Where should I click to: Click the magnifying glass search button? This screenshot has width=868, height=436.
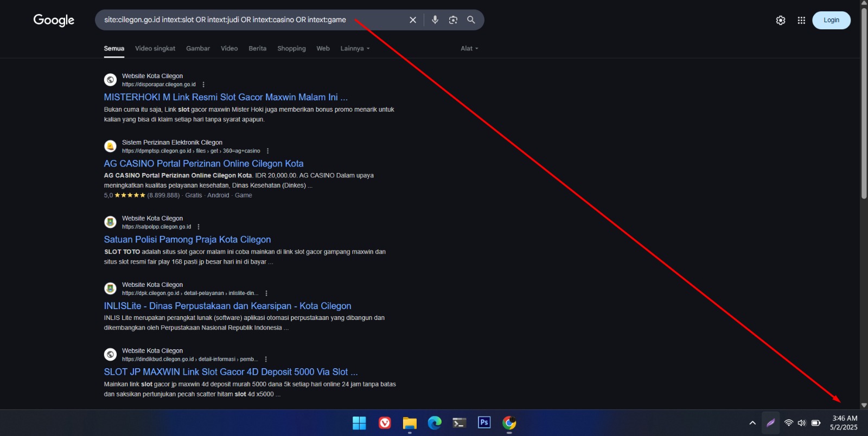pos(471,20)
